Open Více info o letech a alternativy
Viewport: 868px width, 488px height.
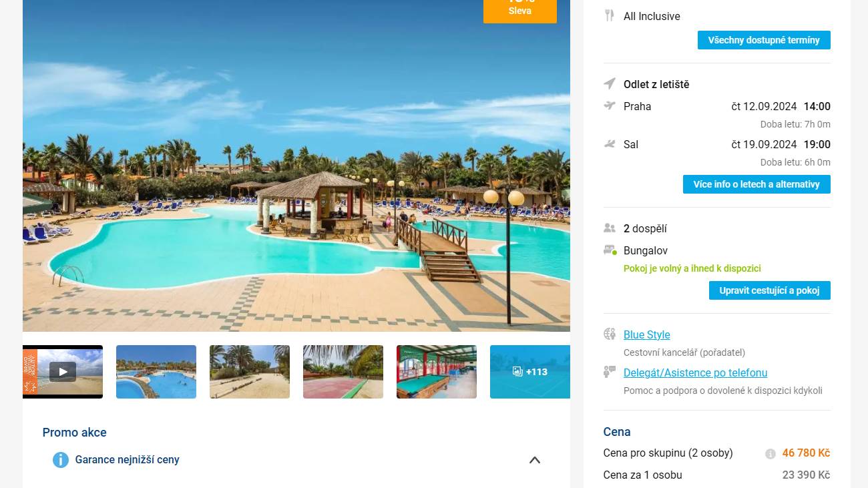tap(756, 184)
